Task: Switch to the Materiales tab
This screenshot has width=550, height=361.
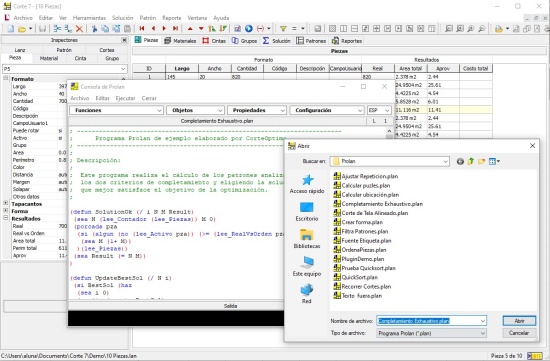Action: pyautogui.click(x=180, y=41)
